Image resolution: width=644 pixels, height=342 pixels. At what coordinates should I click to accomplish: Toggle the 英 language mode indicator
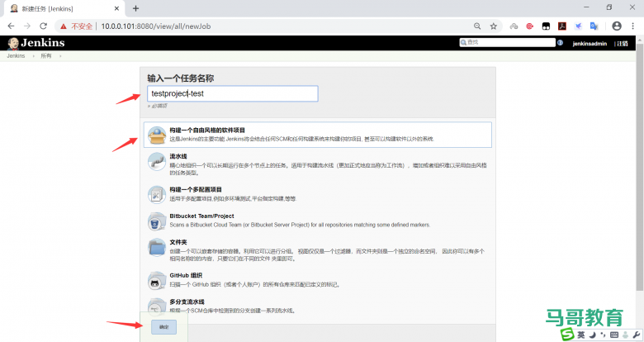(581, 335)
